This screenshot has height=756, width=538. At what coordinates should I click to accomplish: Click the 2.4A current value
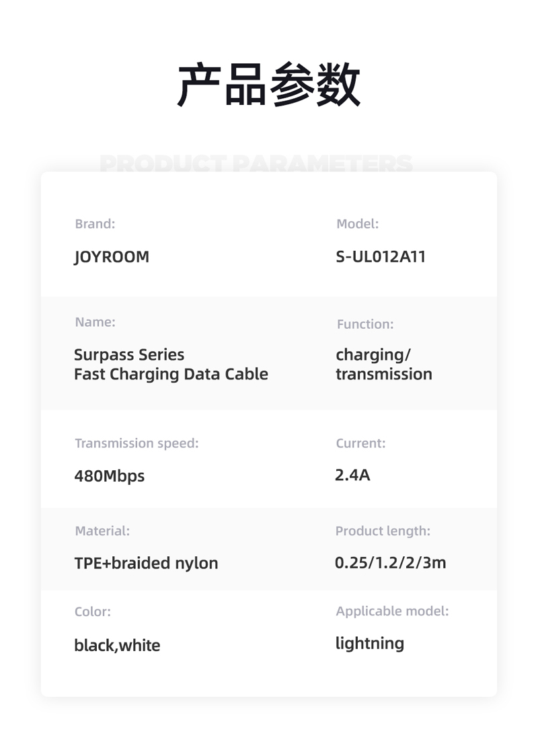tap(352, 475)
